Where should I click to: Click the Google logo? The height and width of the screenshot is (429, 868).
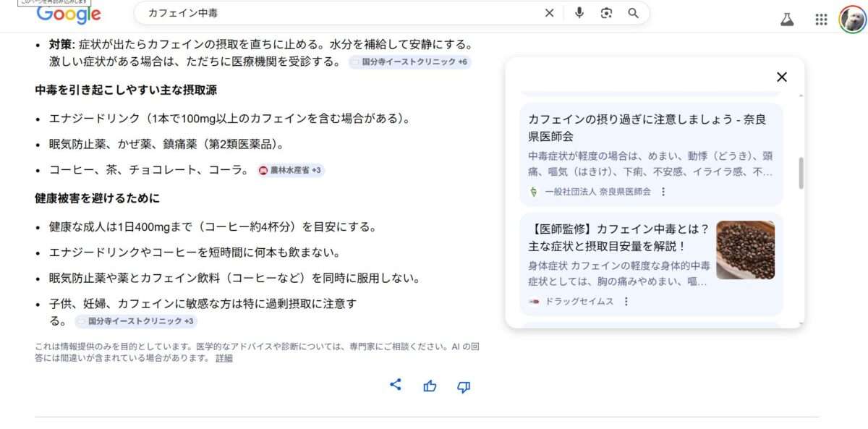(69, 14)
